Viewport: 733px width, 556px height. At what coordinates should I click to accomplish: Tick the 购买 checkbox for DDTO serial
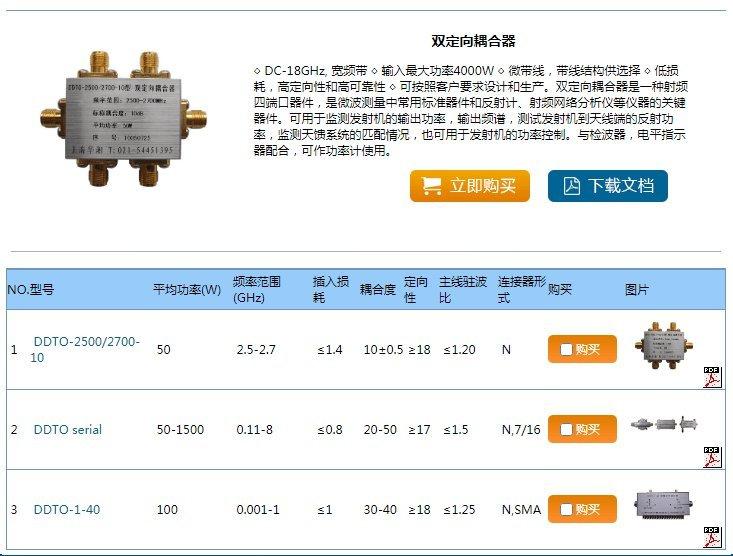tap(567, 430)
